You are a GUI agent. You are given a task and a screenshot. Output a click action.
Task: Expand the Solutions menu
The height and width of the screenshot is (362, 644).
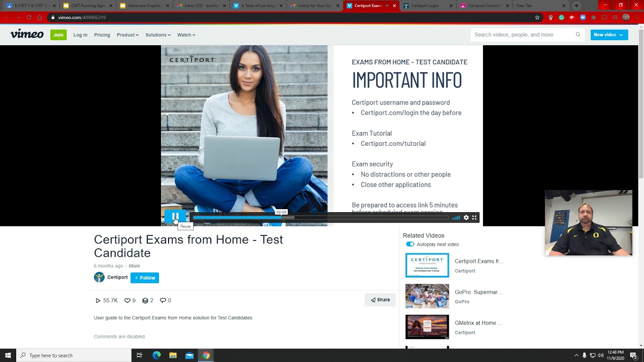(158, 35)
